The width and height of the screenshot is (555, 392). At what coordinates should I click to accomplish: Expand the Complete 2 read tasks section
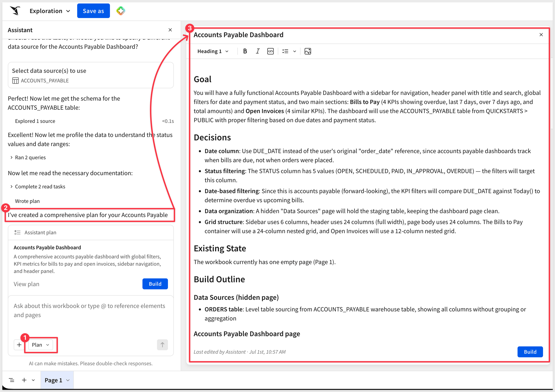pyautogui.click(x=38, y=187)
